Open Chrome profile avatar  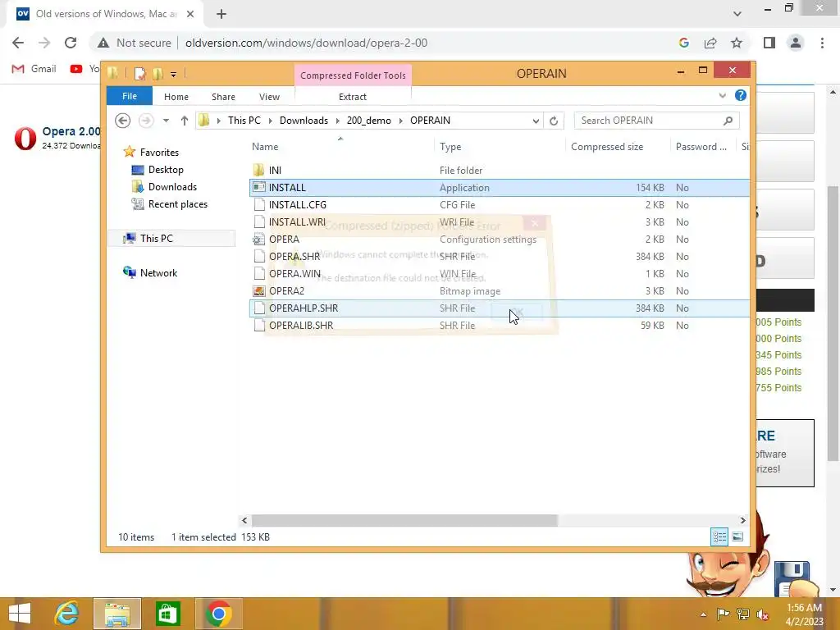pyautogui.click(x=796, y=43)
